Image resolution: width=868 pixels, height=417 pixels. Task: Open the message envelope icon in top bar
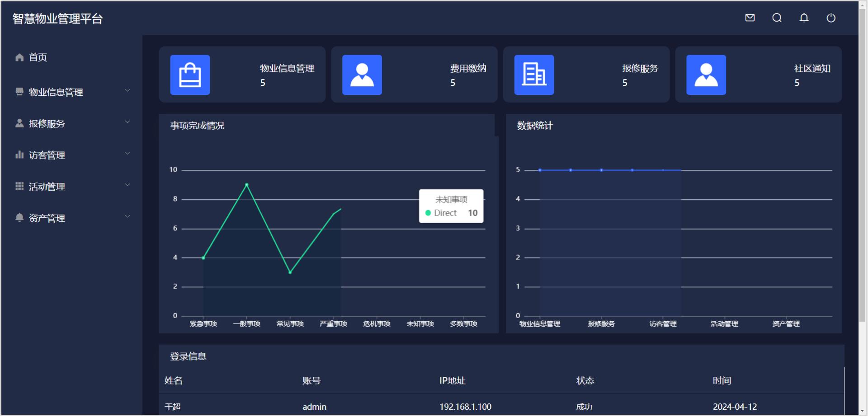coord(750,18)
